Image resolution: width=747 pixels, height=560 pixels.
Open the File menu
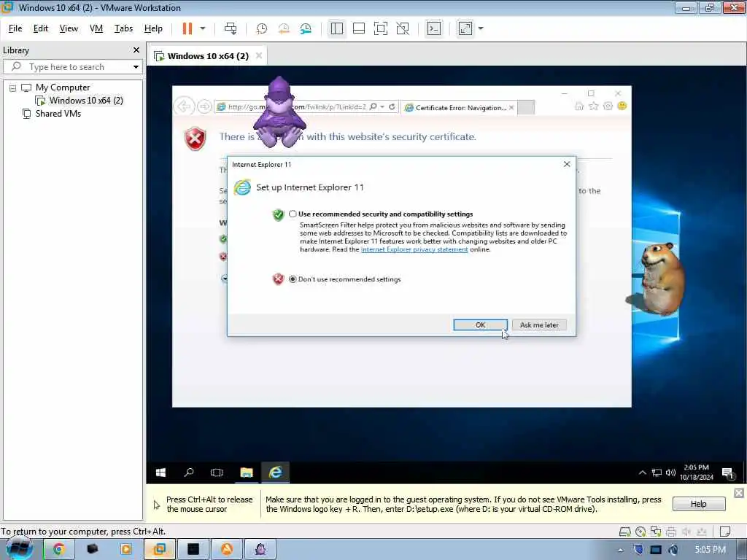[15, 28]
